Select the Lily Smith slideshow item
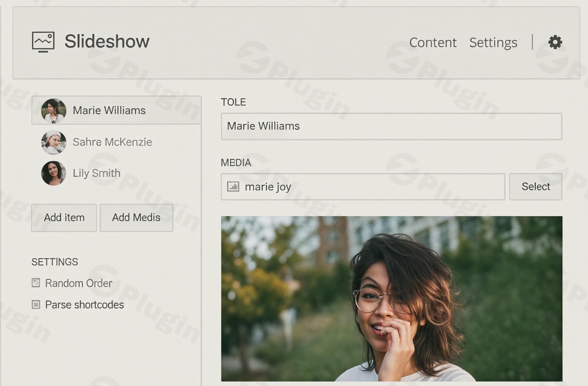The width and height of the screenshot is (588, 386). 116,173
